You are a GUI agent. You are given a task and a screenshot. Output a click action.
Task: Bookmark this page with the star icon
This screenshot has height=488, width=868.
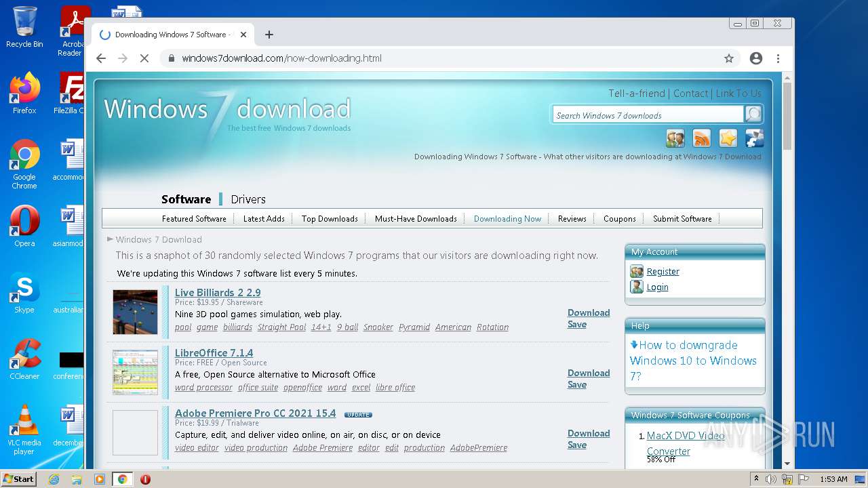coord(729,58)
